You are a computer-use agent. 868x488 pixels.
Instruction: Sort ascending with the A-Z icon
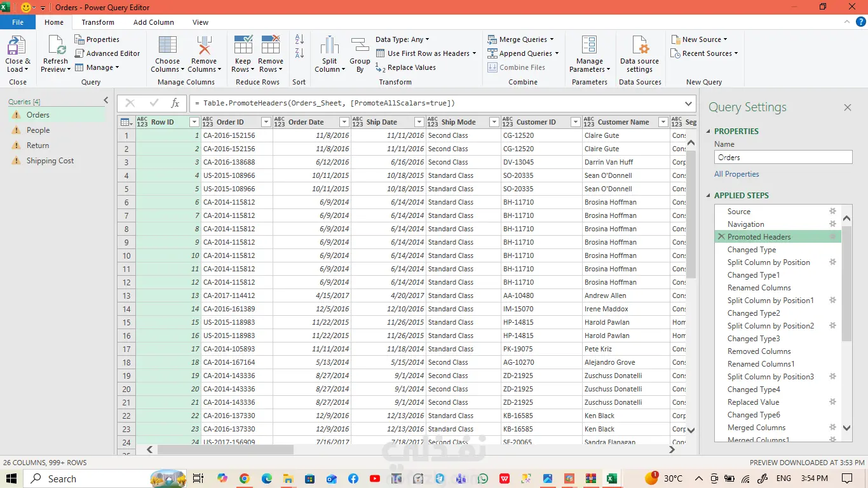299,39
